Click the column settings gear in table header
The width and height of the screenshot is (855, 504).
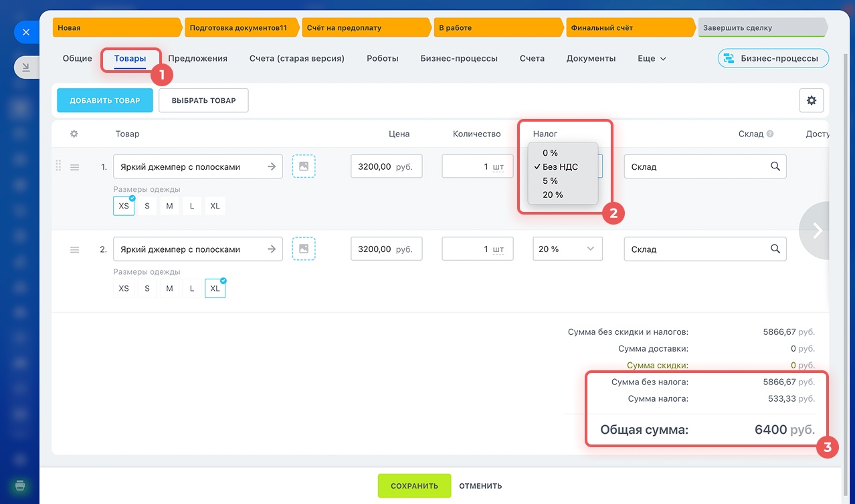tap(74, 134)
